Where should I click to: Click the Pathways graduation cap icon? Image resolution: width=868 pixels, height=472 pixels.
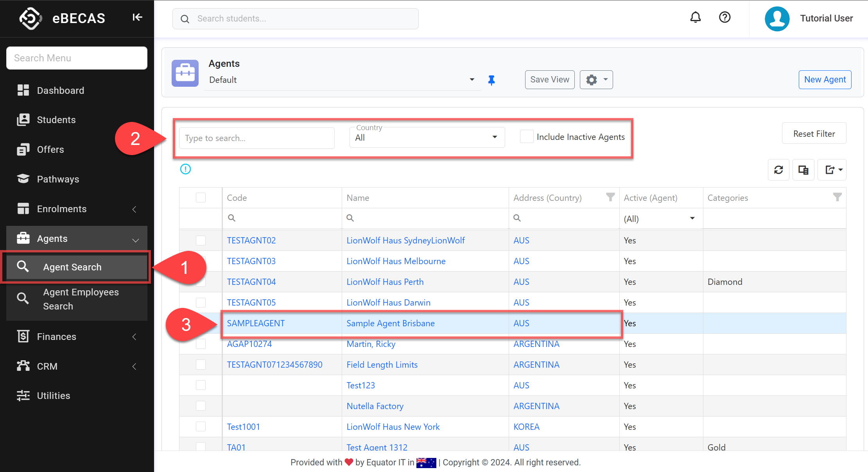[x=23, y=179]
